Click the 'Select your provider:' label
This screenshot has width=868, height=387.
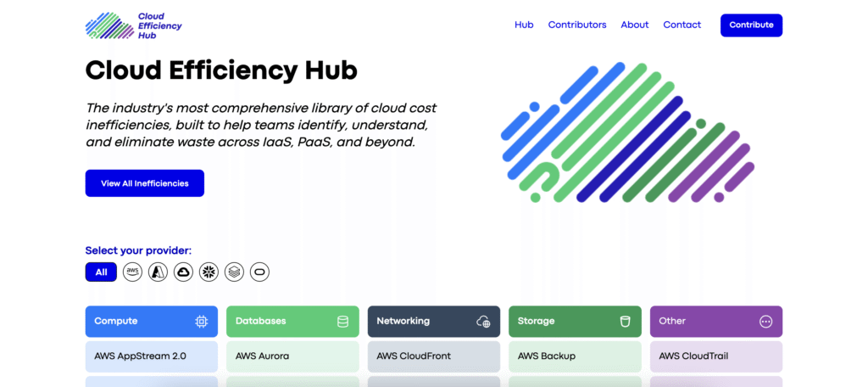[138, 250]
